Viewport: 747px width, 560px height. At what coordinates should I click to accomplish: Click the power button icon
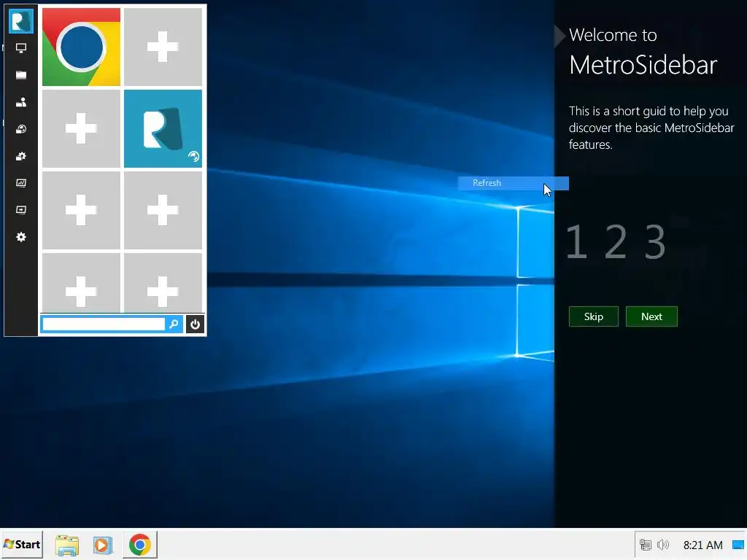tap(195, 324)
